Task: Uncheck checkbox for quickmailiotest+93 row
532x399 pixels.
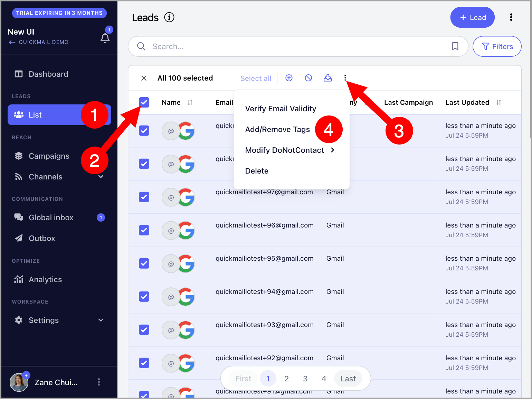Action: 144,330
